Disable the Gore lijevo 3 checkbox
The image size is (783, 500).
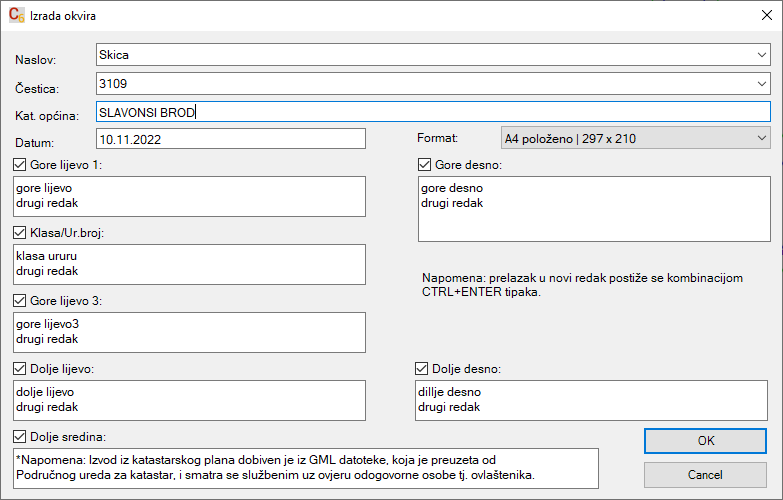21,301
